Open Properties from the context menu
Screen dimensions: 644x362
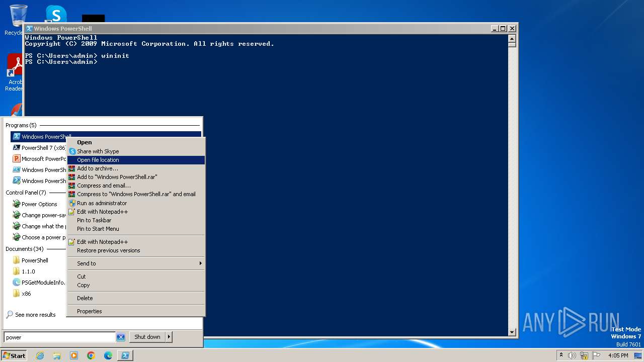pos(136,311)
